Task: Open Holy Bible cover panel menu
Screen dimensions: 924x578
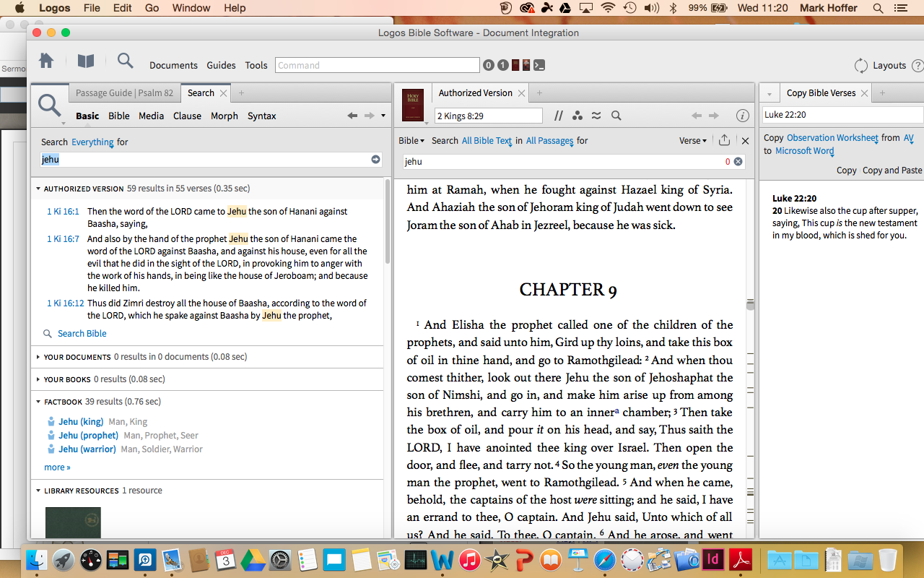Action: click(x=413, y=104)
